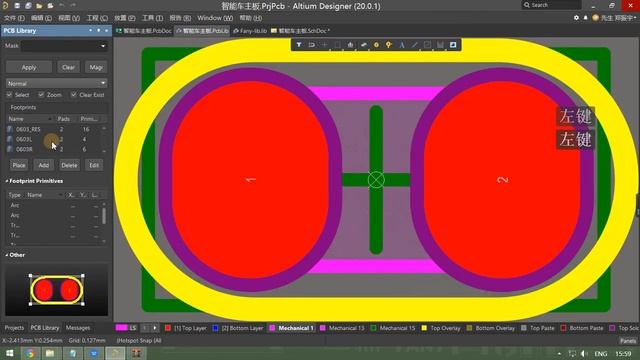This screenshot has height=360, width=640.
Task: Click the dimension tool icon in active bar
Action: [x=440, y=45]
